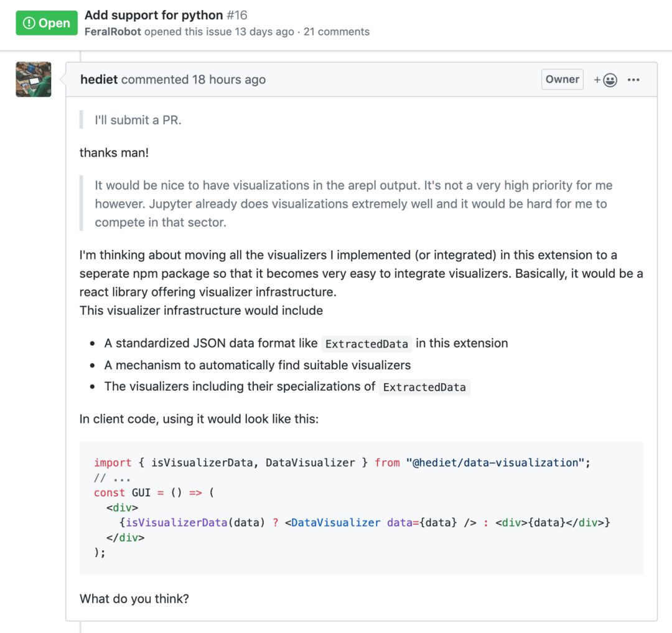Click the issue title 'Add support for python'

pyautogui.click(x=153, y=15)
